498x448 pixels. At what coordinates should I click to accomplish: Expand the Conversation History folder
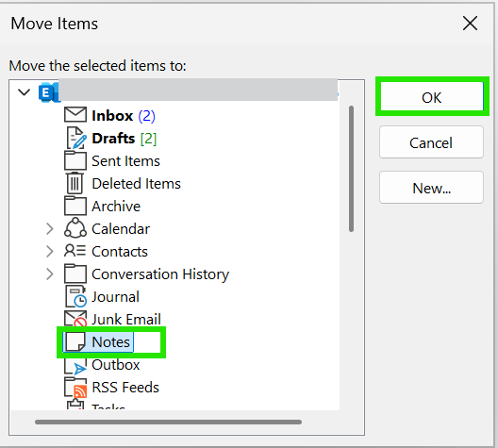click(50, 274)
